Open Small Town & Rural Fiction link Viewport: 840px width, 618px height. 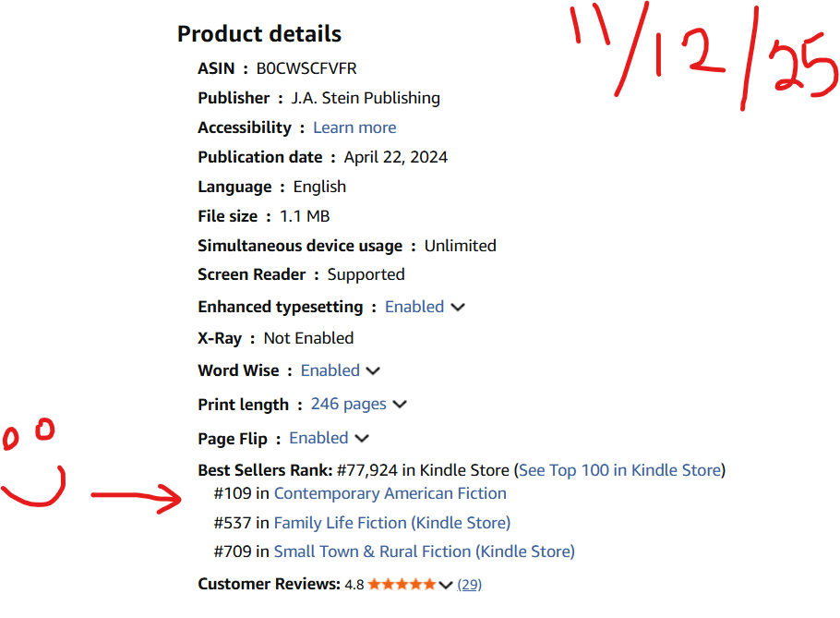pos(424,551)
